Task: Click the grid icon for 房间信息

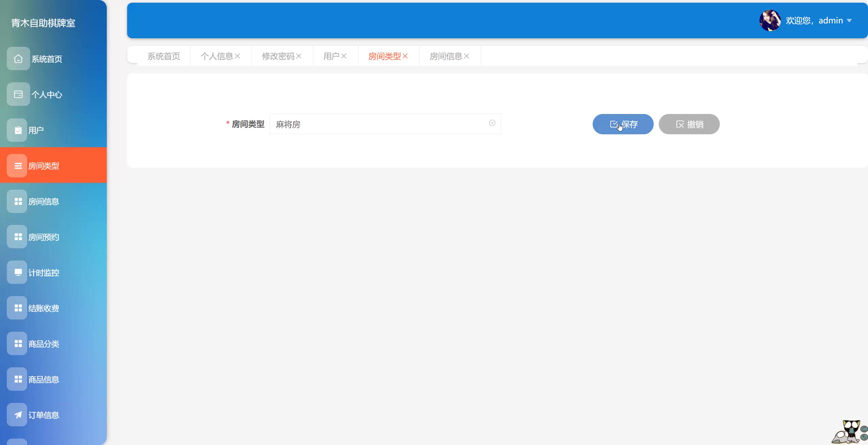Action: pos(18,201)
